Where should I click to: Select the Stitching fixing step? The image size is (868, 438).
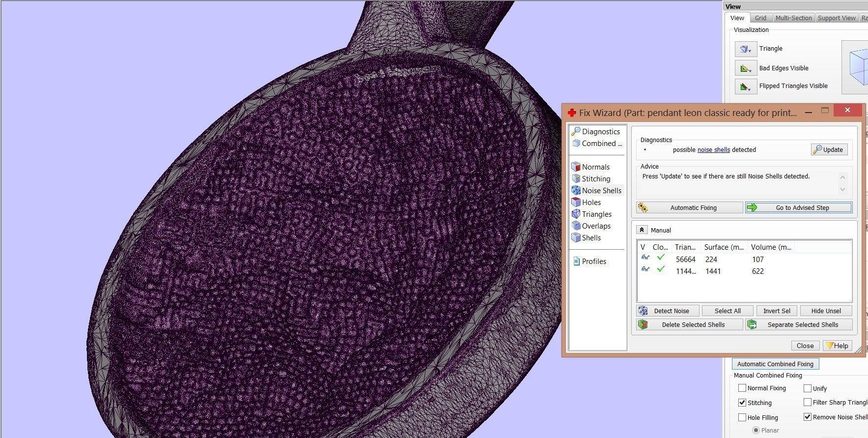(591, 179)
